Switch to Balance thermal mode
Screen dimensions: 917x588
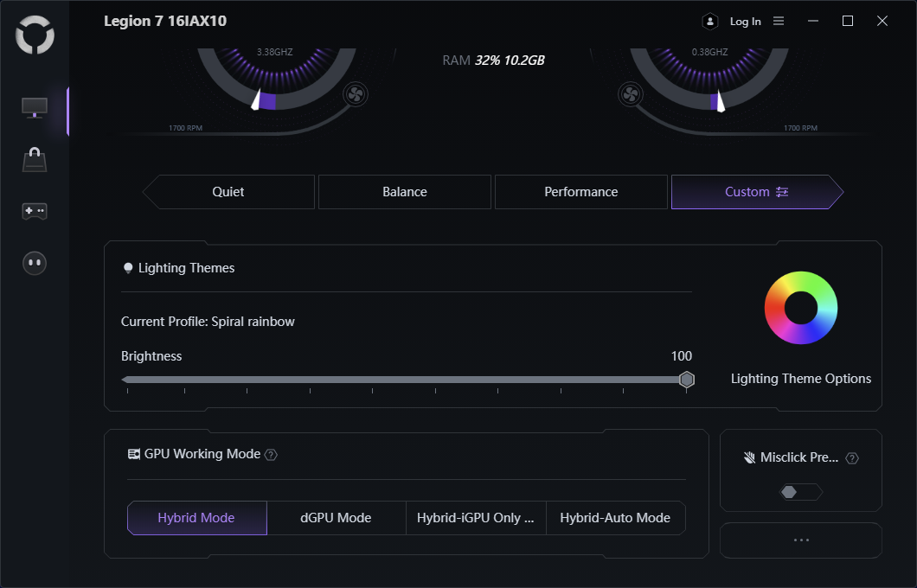click(405, 192)
